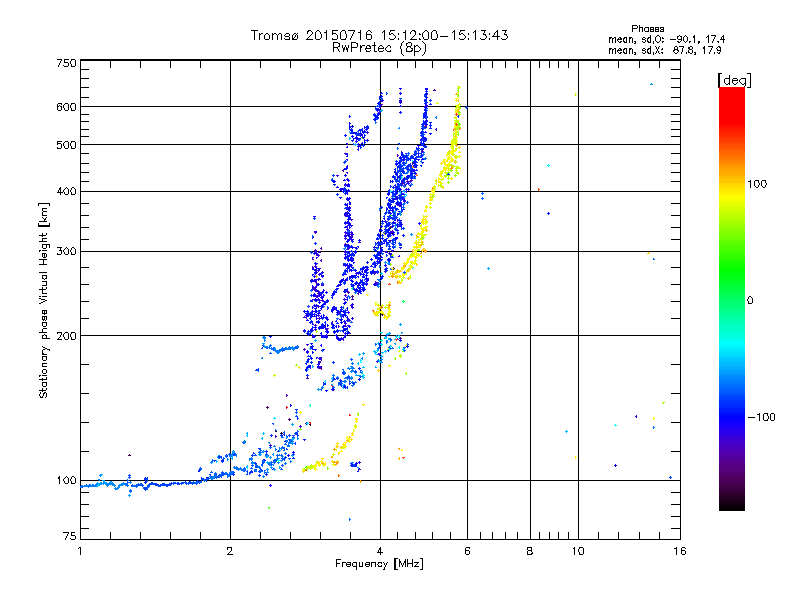Click the y-axis tick label "100" km
Image resolution: width=800 pixels, height=600 pixels.
click(x=67, y=480)
